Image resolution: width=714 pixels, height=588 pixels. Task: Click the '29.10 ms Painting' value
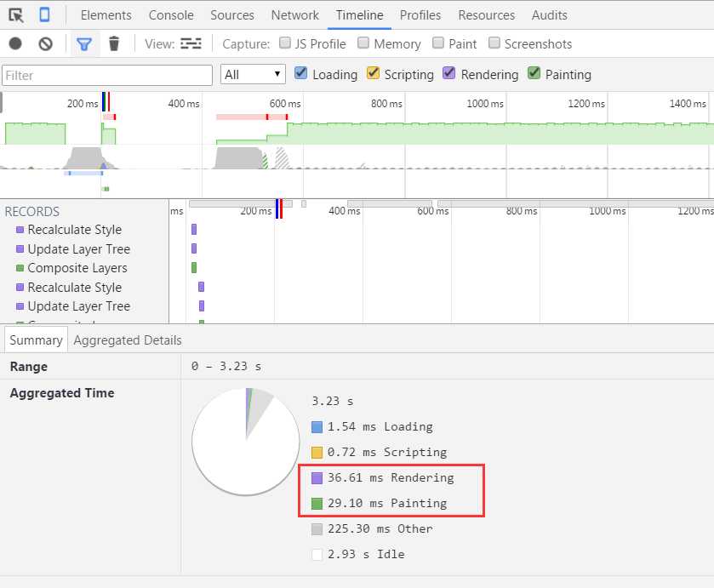[387, 503]
